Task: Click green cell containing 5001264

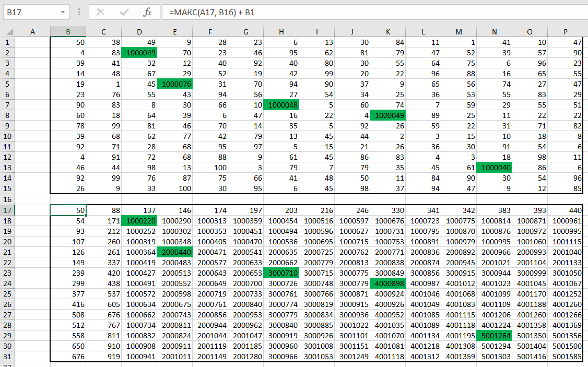Action: (x=494, y=336)
